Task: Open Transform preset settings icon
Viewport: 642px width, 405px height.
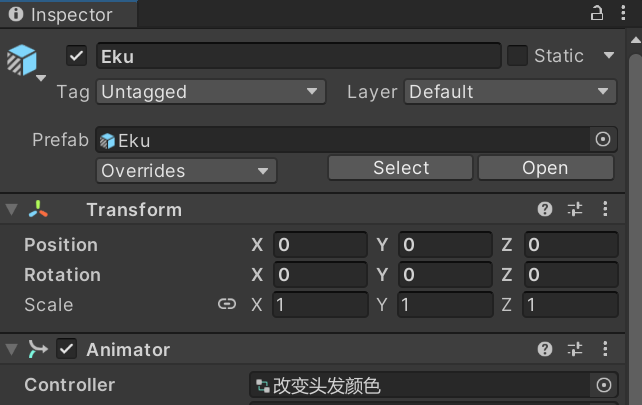Action: coord(575,209)
